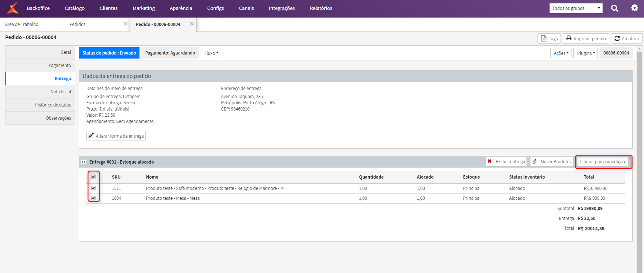
Task: Open Observações in the side menu
Action: [x=40, y=118]
